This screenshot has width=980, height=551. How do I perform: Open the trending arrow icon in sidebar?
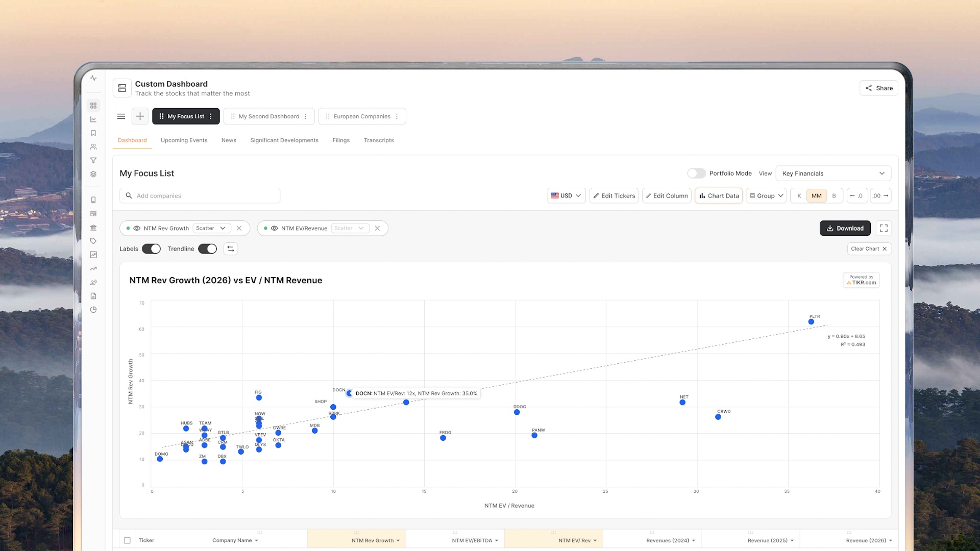pos(93,268)
